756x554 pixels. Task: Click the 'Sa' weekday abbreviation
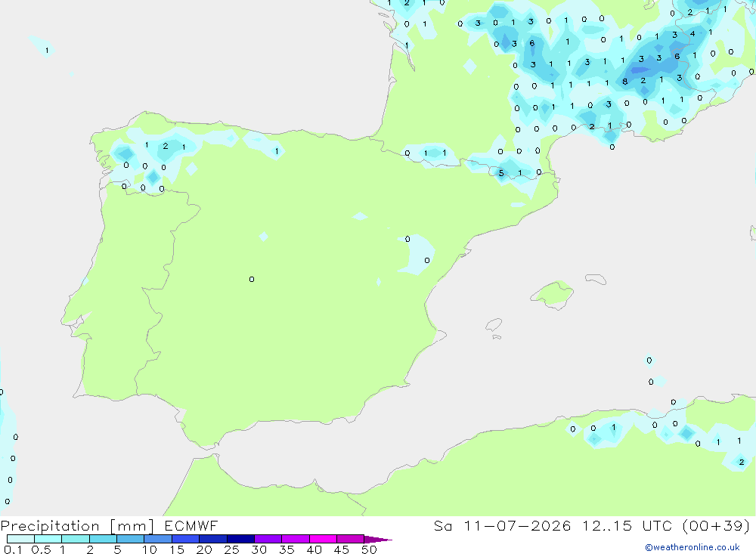[443, 525]
